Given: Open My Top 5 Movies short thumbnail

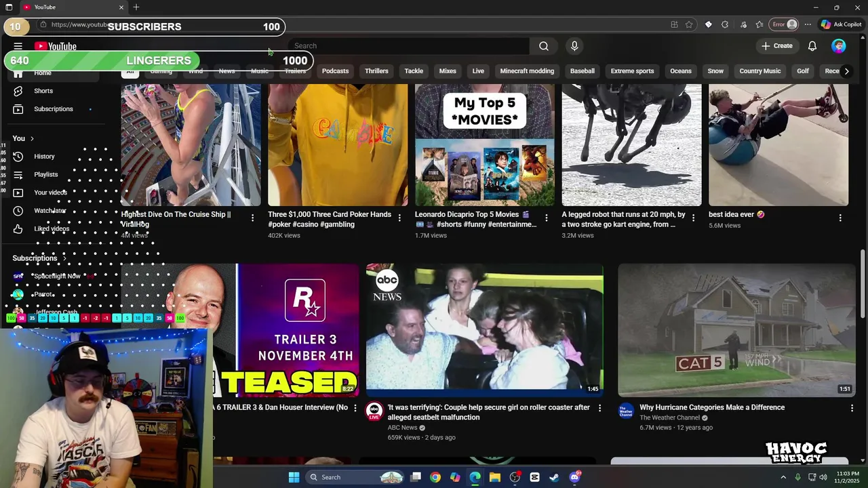Looking at the screenshot, I should click(x=484, y=144).
